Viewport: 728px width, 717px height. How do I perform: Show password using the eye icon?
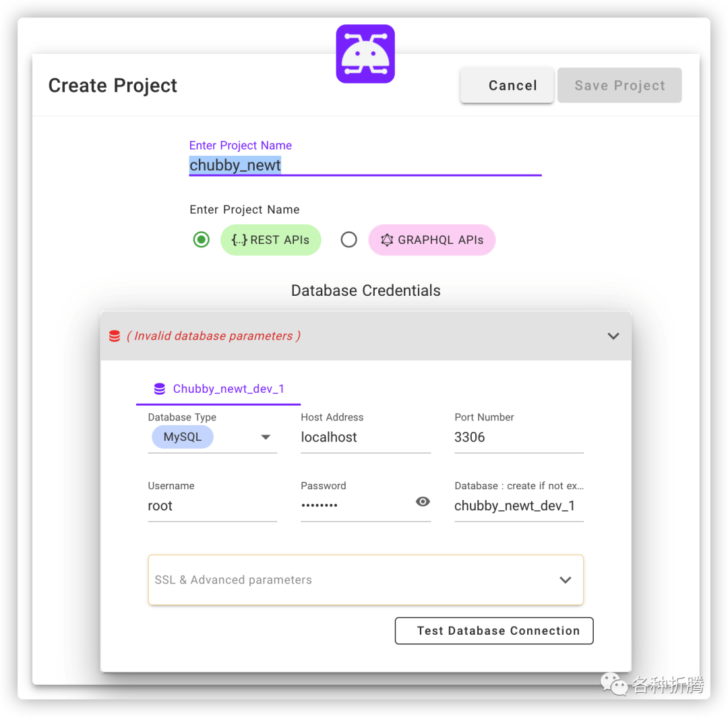click(423, 501)
